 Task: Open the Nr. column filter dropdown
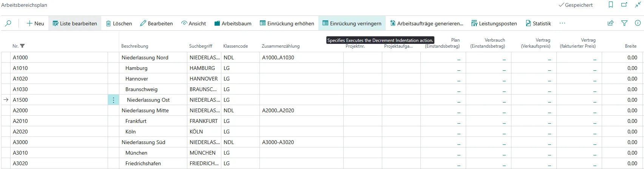coord(22,46)
